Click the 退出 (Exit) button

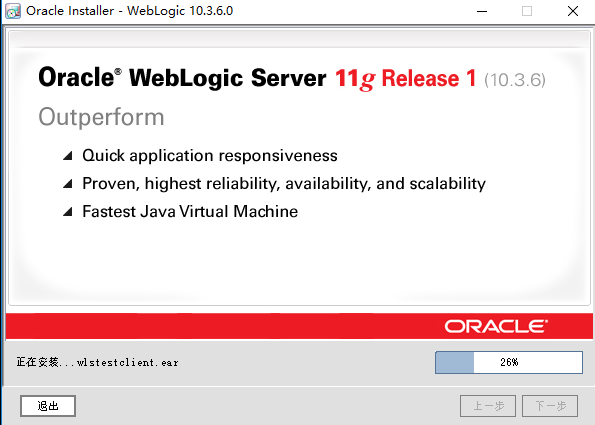point(48,406)
